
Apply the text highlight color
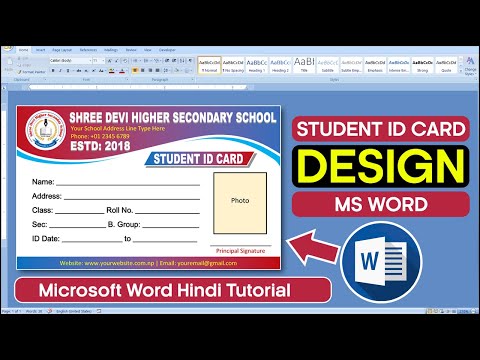point(112,71)
